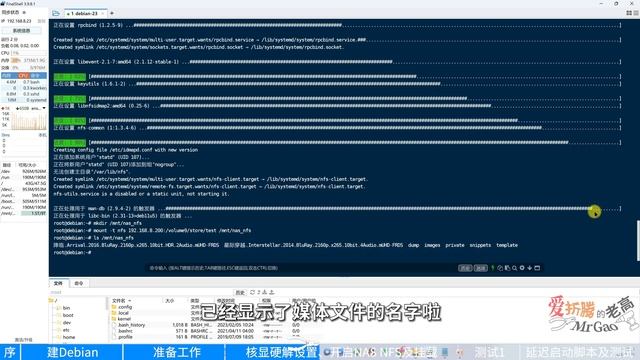
Task: Close the debian-23 session tab
Action: (103, 13)
